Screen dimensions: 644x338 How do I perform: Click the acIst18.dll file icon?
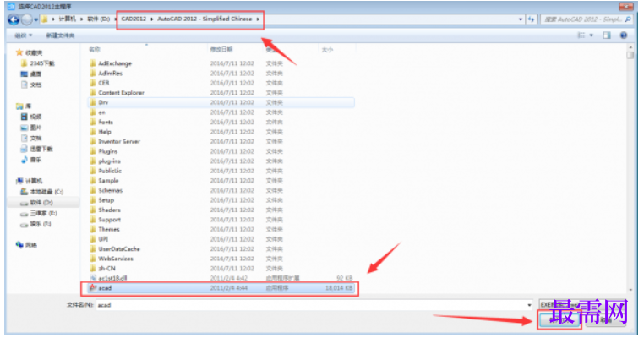[x=93, y=278]
